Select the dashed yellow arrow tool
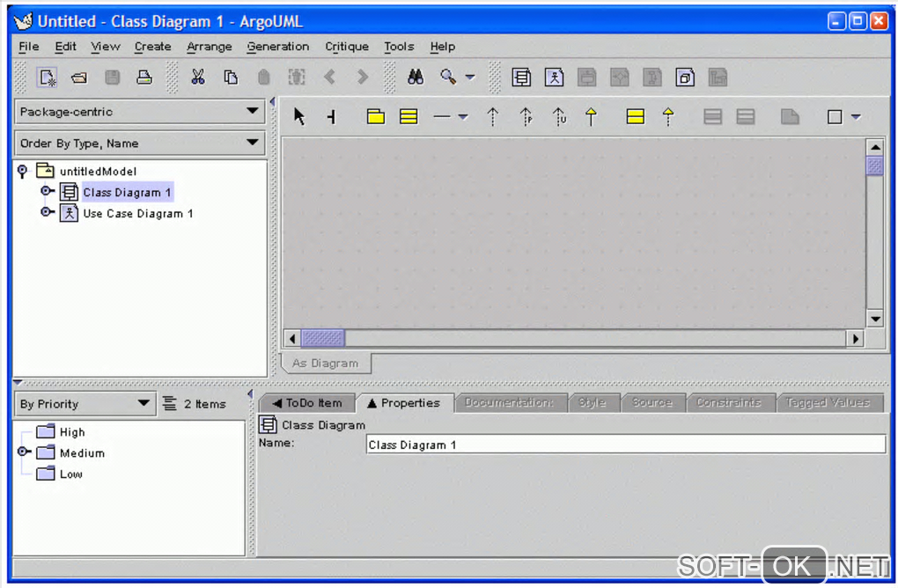 (667, 117)
